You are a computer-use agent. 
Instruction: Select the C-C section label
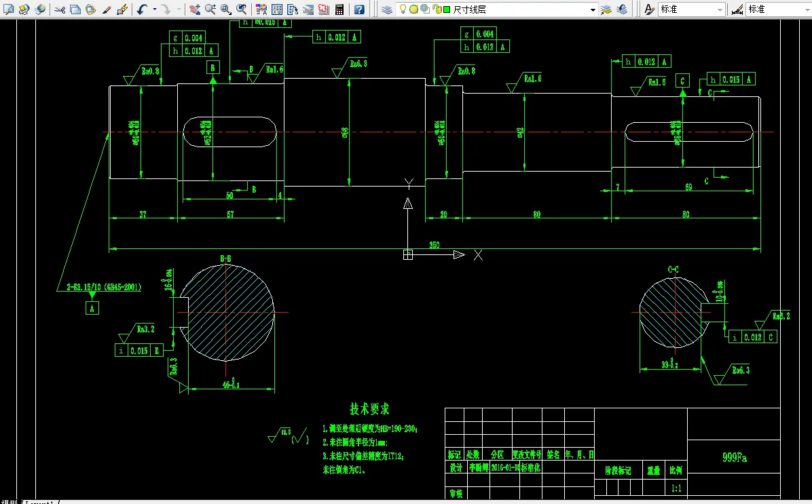(x=673, y=269)
